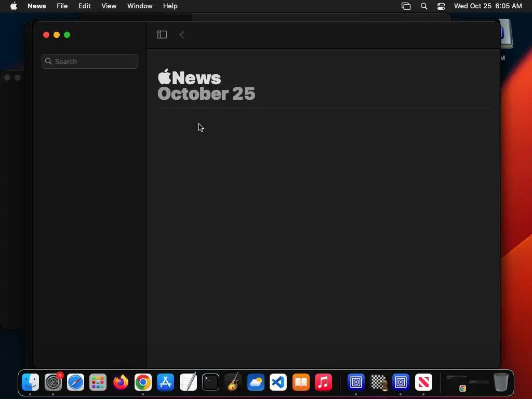The width and height of the screenshot is (532, 399).
Task: Click the date and time in menu bar
Action: click(x=488, y=6)
